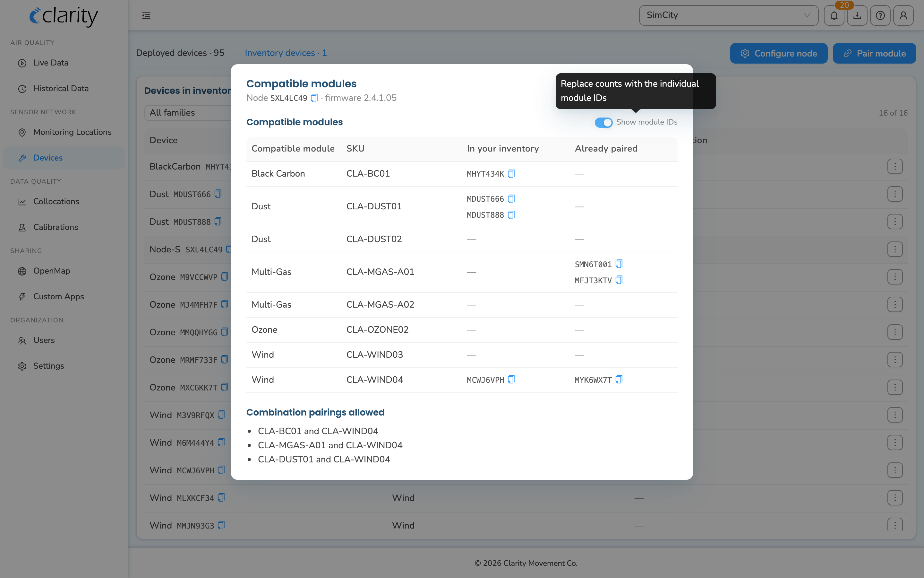The height and width of the screenshot is (578, 924).
Task: Open Calibrations in sidebar
Action: (64, 227)
